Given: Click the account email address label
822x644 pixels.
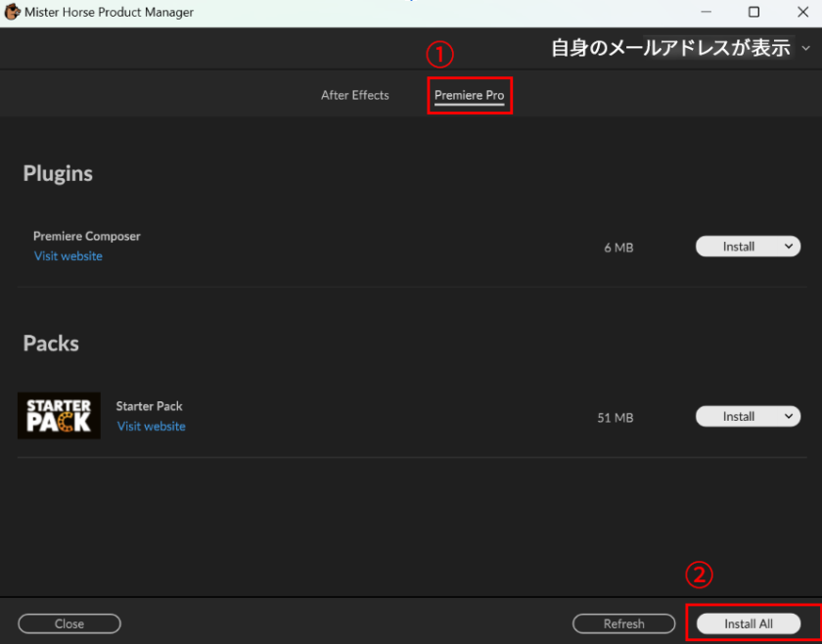Looking at the screenshot, I should 670,48.
